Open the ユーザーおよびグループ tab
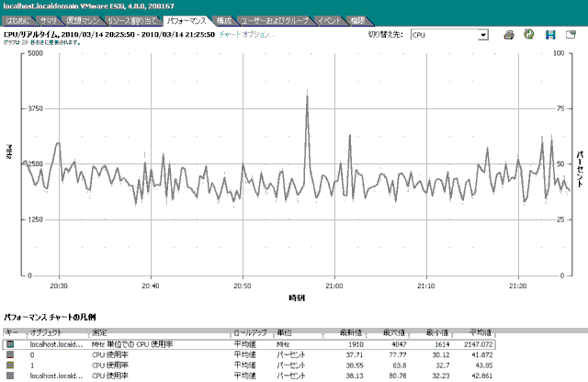 [x=276, y=19]
